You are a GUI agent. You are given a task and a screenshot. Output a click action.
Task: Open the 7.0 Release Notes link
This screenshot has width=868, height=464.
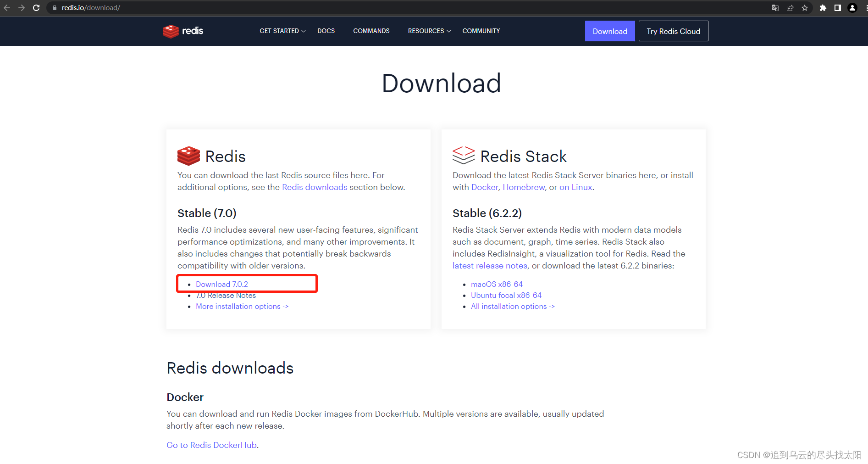click(226, 296)
